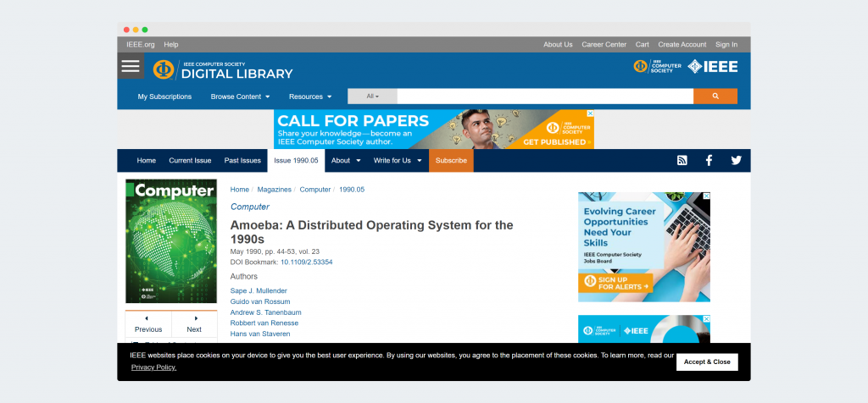Open the RSS feed icon
Image resolution: width=868 pixels, height=403 pixels.
pyautogui.click(x=682, y=160)
